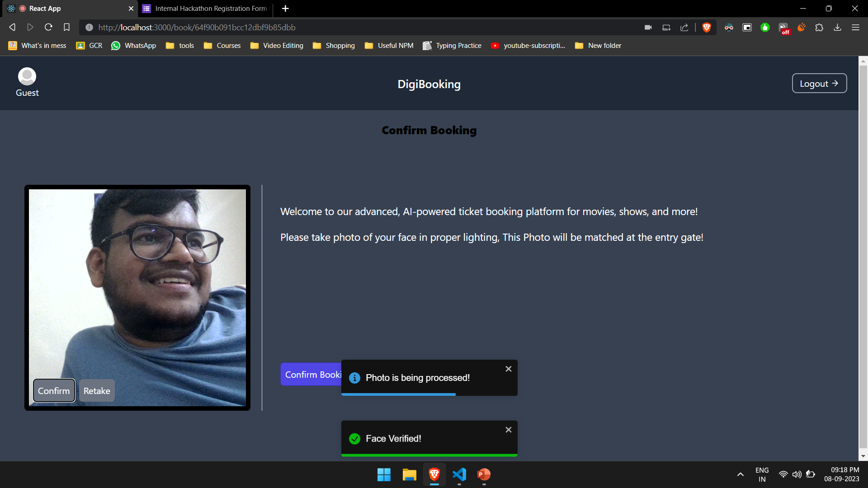Image resolution: width=868 pixels, height=488 pixels.
Task: Expand hidden system tray icons
Action: pyautogui.click(x=741, y=474)
